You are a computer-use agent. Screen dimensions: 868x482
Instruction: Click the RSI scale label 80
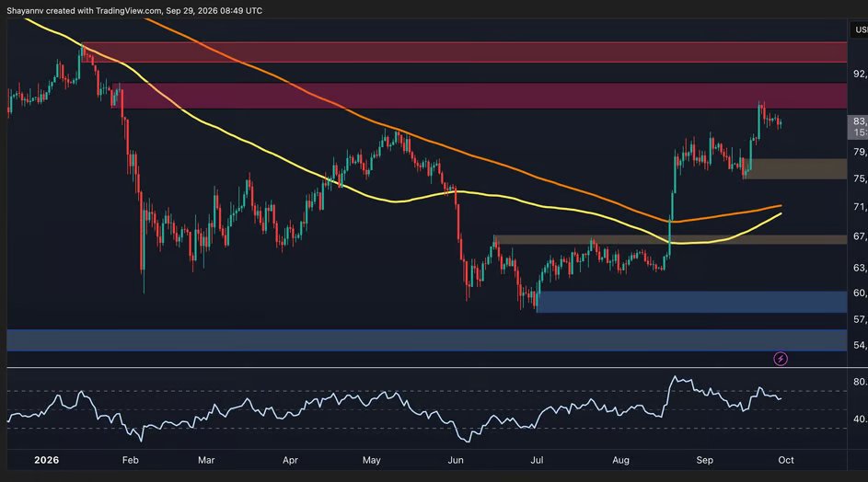861,382
